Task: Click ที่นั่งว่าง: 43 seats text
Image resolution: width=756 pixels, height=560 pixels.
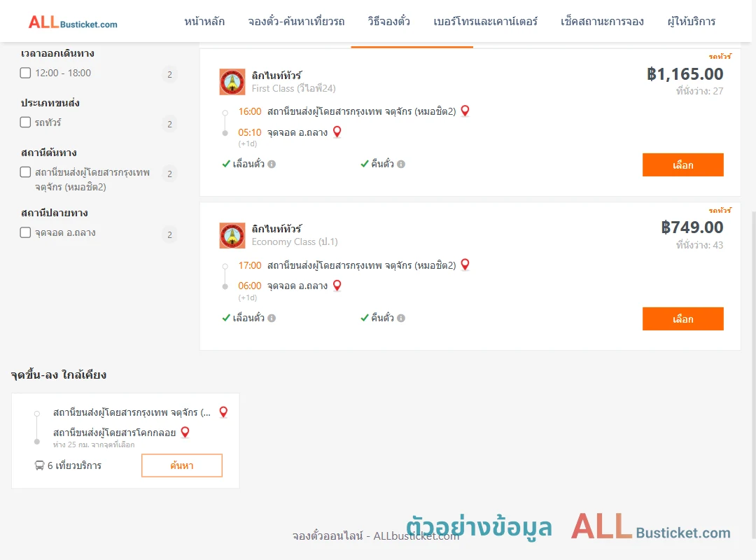Action: [699, 245]
